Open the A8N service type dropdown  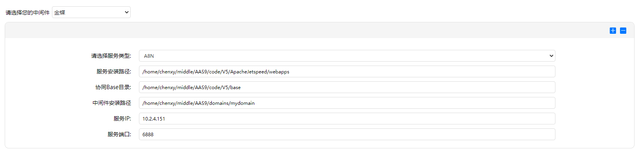coord(346,56)
